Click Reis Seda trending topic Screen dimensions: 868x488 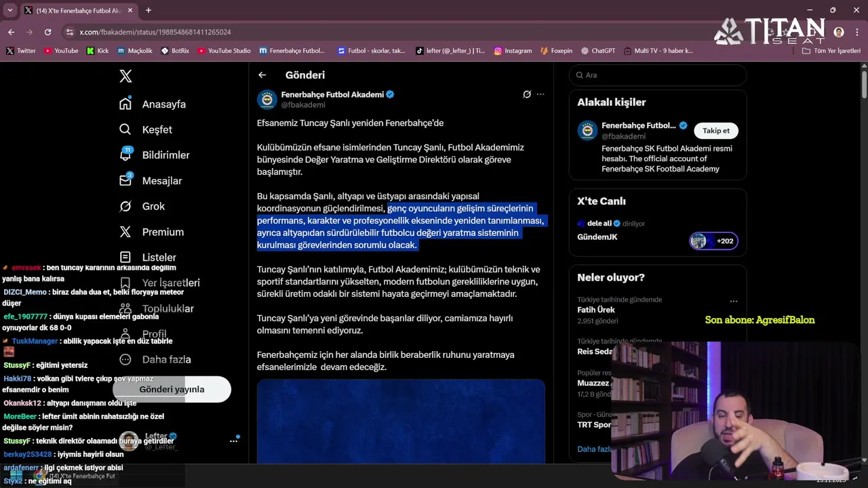coord(595,351)
